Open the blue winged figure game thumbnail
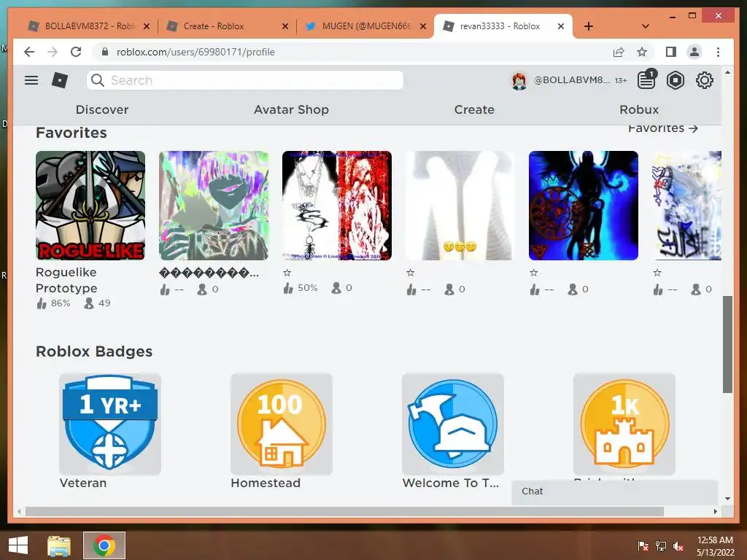Image resolution: width=747 pixels, height=560 pixels. 584,206
